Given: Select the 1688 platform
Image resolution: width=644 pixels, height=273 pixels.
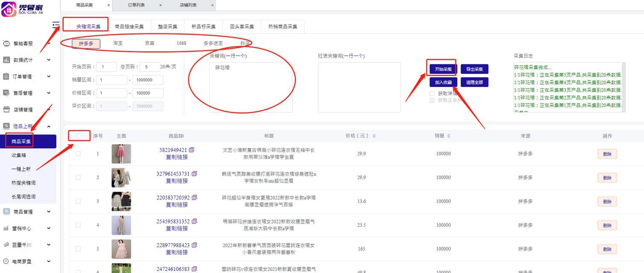Looking at the screenshot, I should point(181,44).
